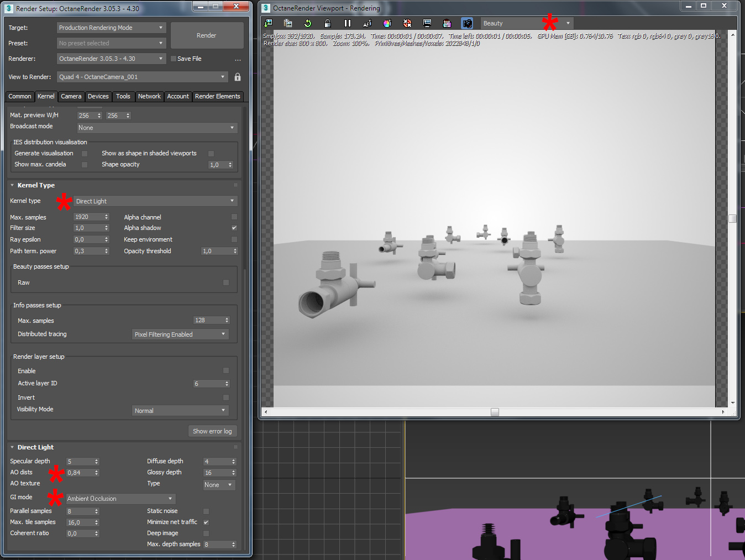Open the Renderer OctaneRender dropdown
The image size is (745, 560).
111,59
